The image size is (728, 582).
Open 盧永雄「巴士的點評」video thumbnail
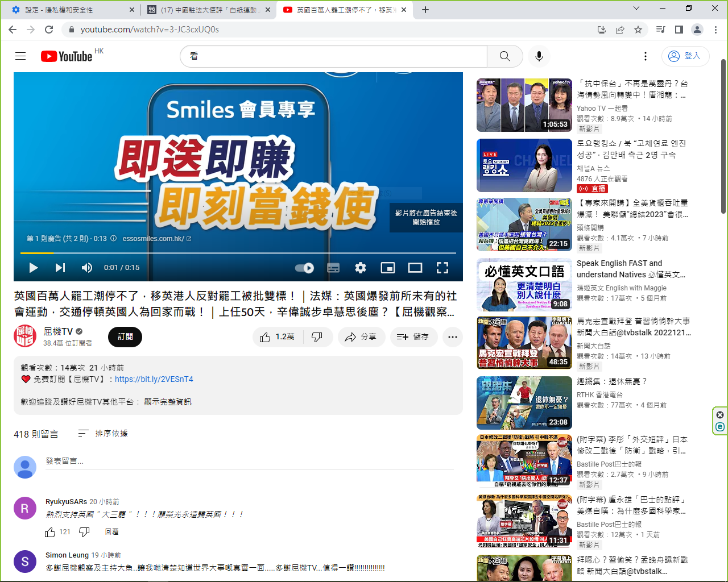pyautogui.click(x=524, y=521)
